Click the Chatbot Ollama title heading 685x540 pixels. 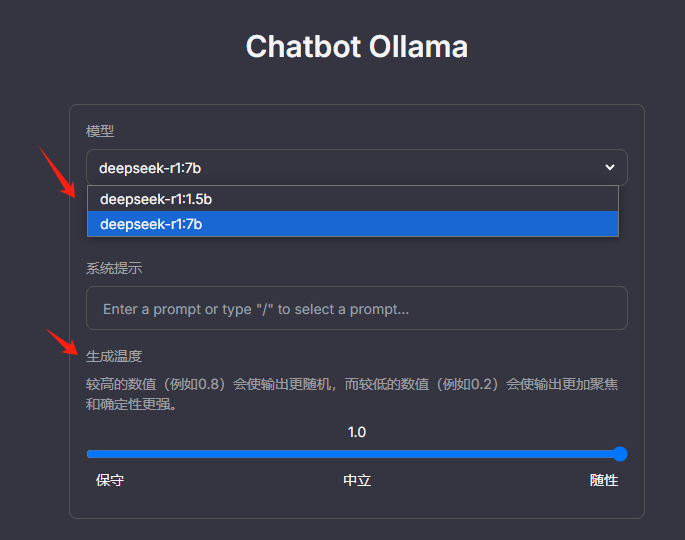tap(356, 47)
